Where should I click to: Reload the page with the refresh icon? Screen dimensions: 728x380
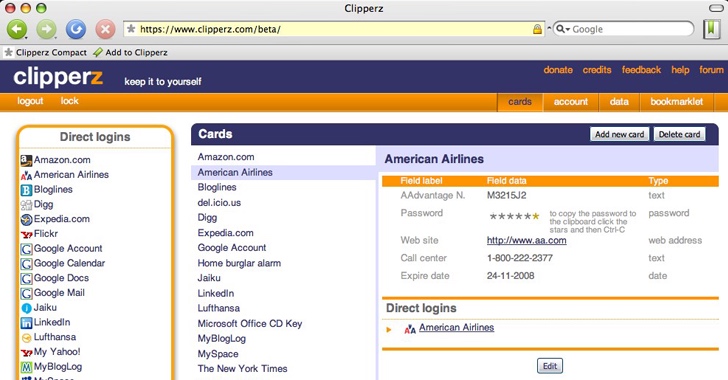click(76, 29)
